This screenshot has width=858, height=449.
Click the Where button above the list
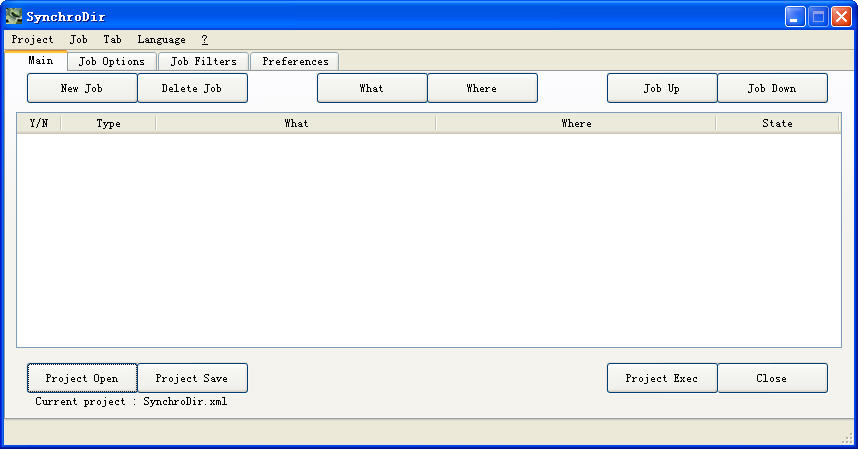tap(482, 88)
